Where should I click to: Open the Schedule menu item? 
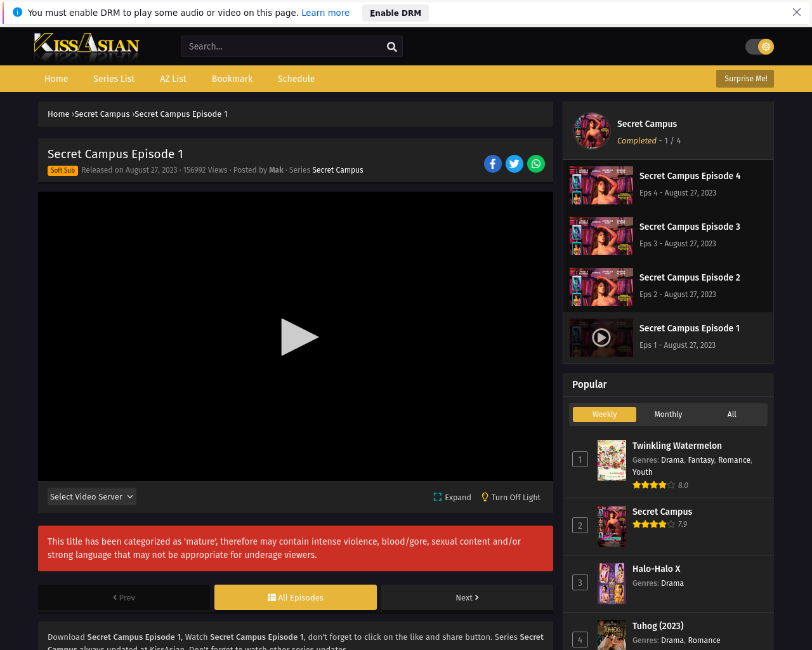(x=296, y=79)
